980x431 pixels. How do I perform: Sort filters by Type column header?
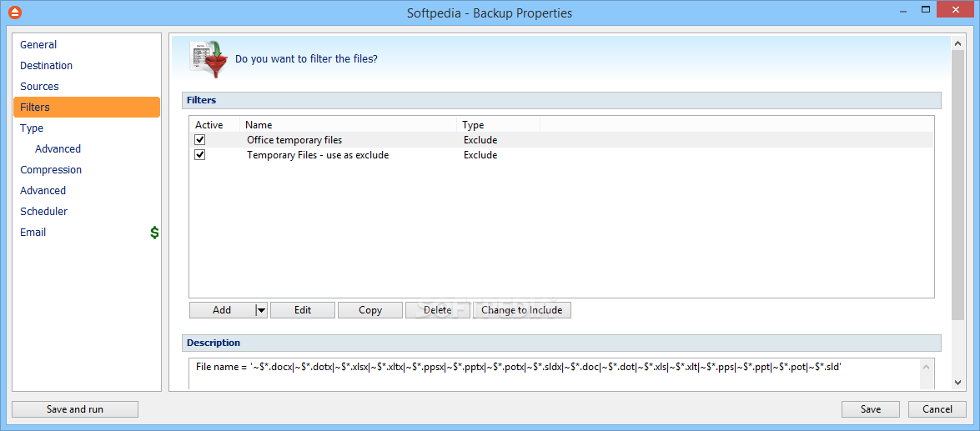click(x=498, y=125)
